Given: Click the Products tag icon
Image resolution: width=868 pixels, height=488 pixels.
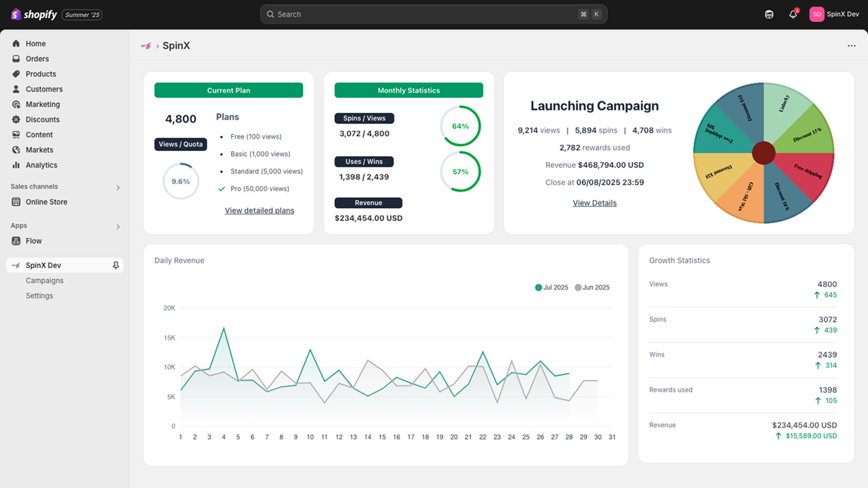Looking at the screenshot, I should 16,74.
